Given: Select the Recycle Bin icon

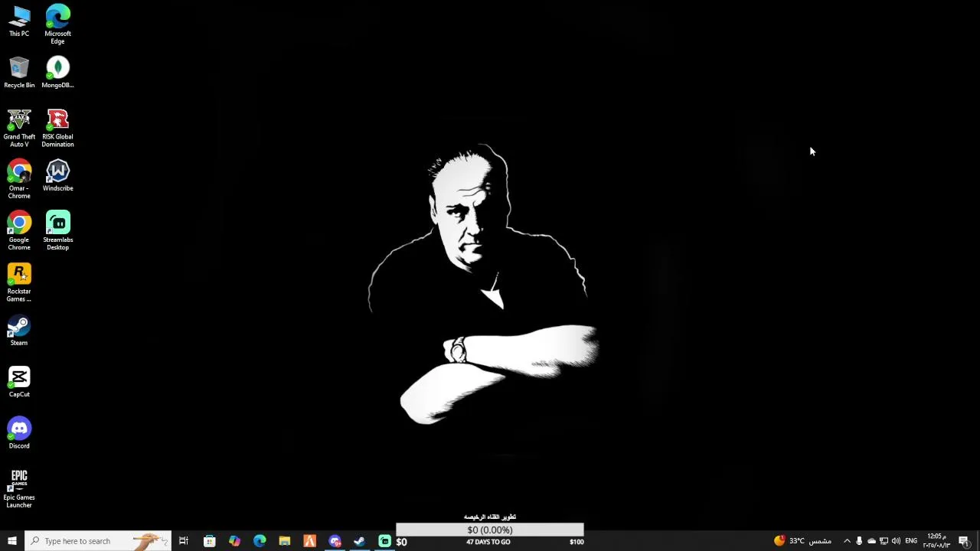Looking at the screenshot, I should pyautogui.click(x=19, y=73).
